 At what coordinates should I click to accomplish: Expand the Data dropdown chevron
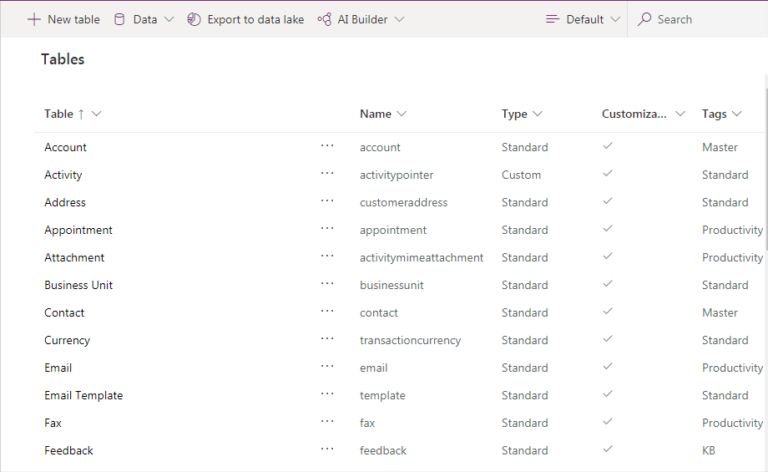tap(168, 19)
